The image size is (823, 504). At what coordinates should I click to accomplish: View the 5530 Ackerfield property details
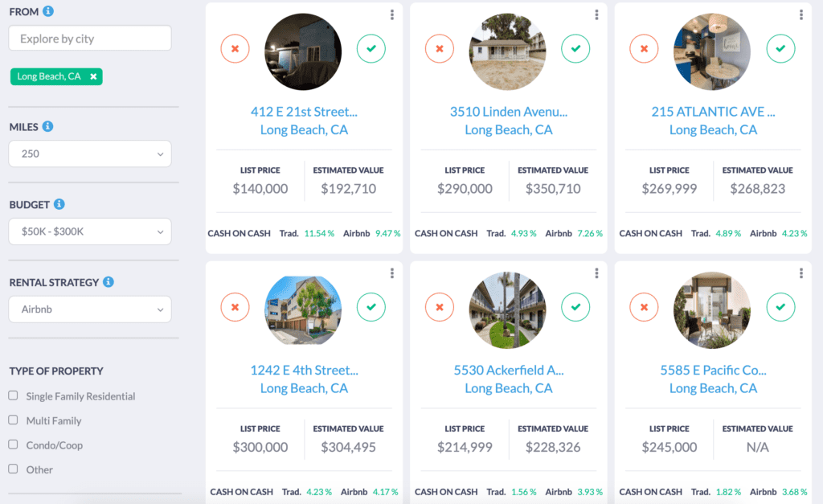[x=508, y=370]
